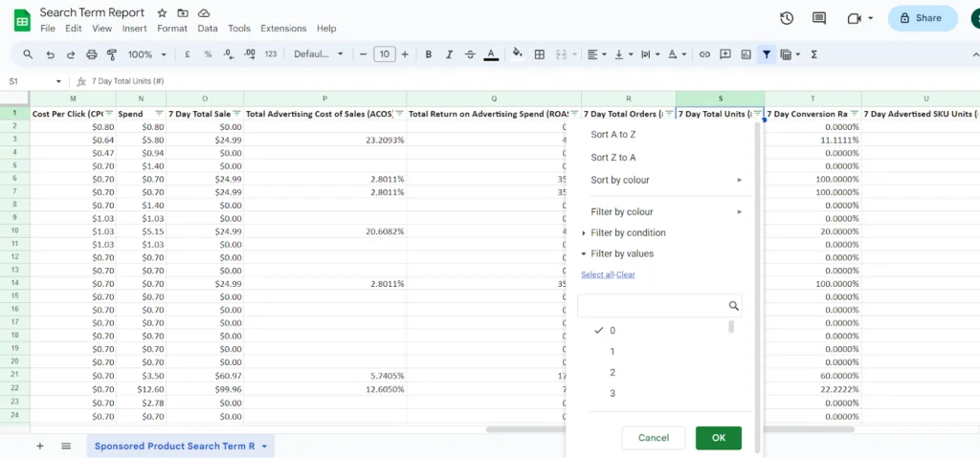Open the sheet tab options arrow
This screenshot has height=458, width=980.
(264, 447)
